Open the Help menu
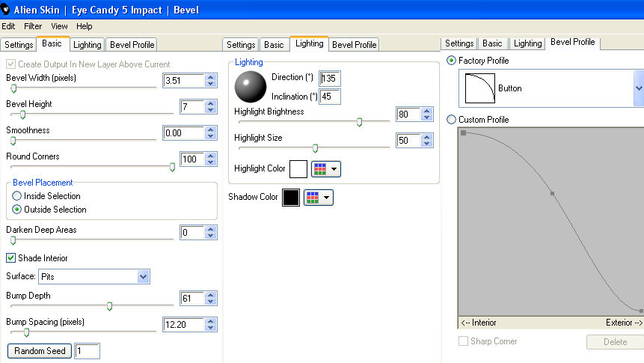 coord(85,26)
